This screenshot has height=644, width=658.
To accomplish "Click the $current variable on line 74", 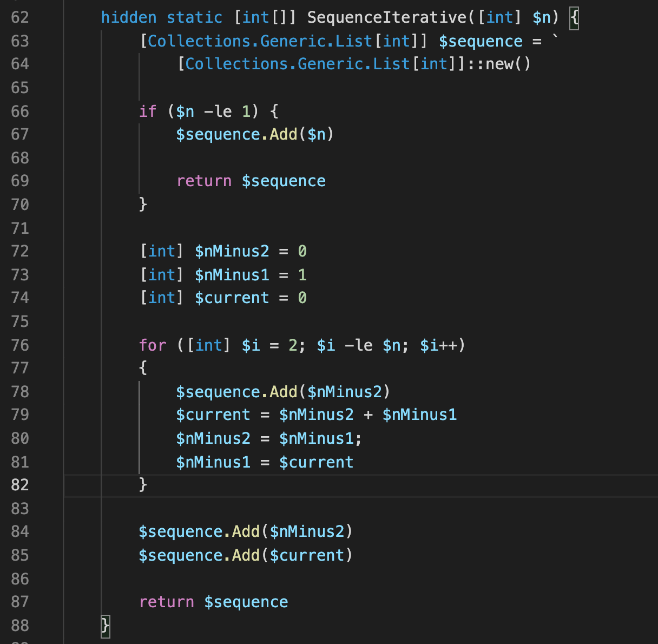I will [x=232, y=298].
